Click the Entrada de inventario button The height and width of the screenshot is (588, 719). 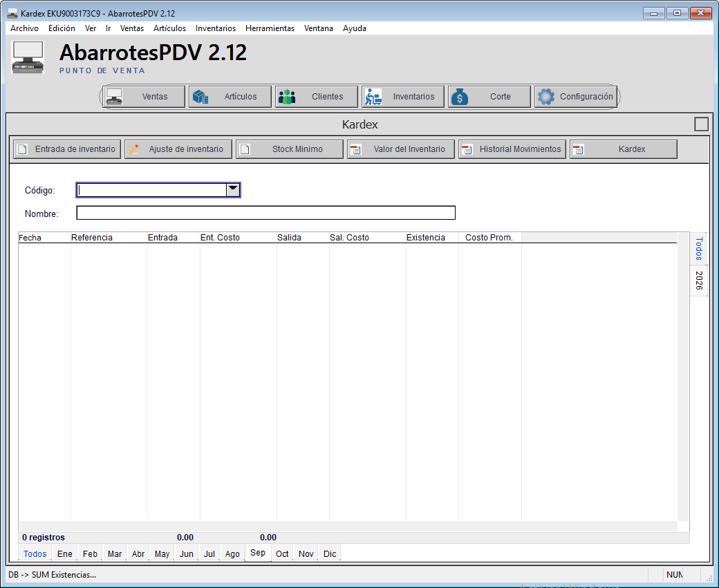coord(67,149)
